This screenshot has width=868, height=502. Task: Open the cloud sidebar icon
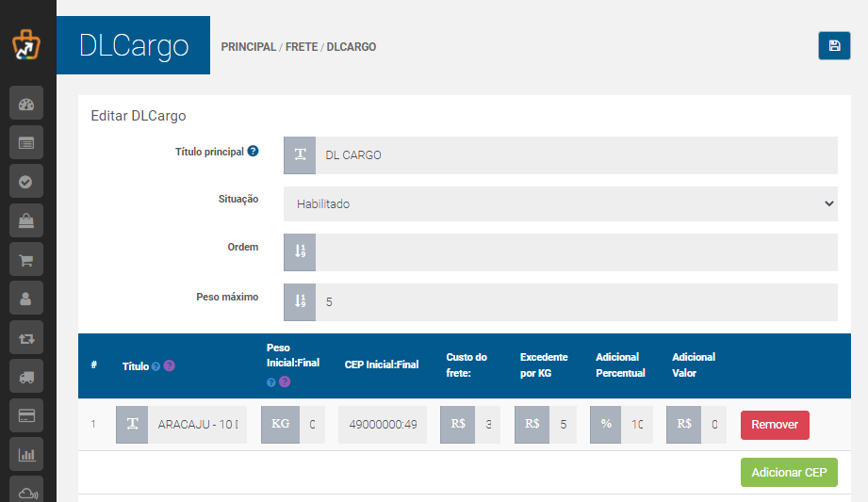tap(26, 490)
